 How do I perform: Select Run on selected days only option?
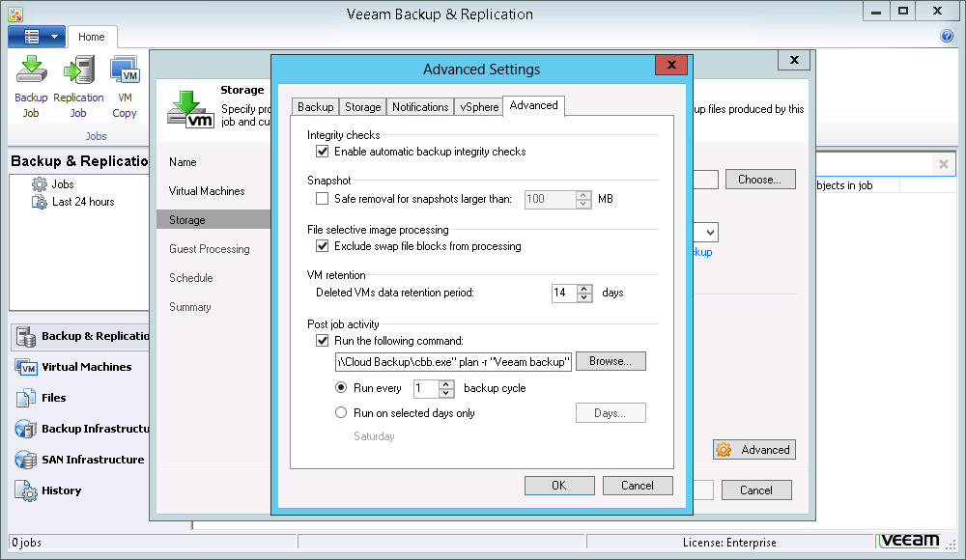tap(341, 413)
